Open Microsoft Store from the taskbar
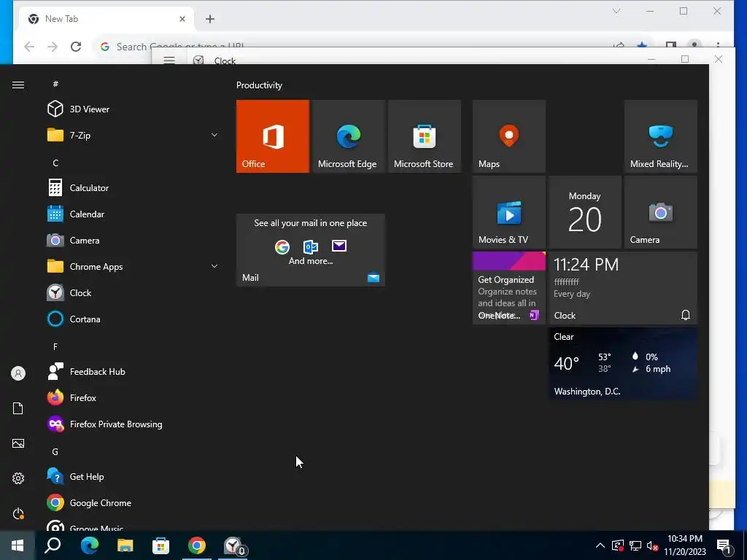Image resolution: width=747 pixels, height=560 pixels. point(160,545)
